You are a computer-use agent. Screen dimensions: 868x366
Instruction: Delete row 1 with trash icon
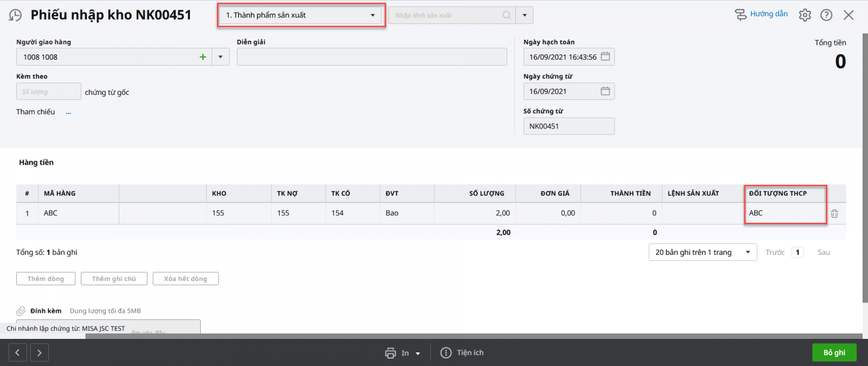pos(834,214)
